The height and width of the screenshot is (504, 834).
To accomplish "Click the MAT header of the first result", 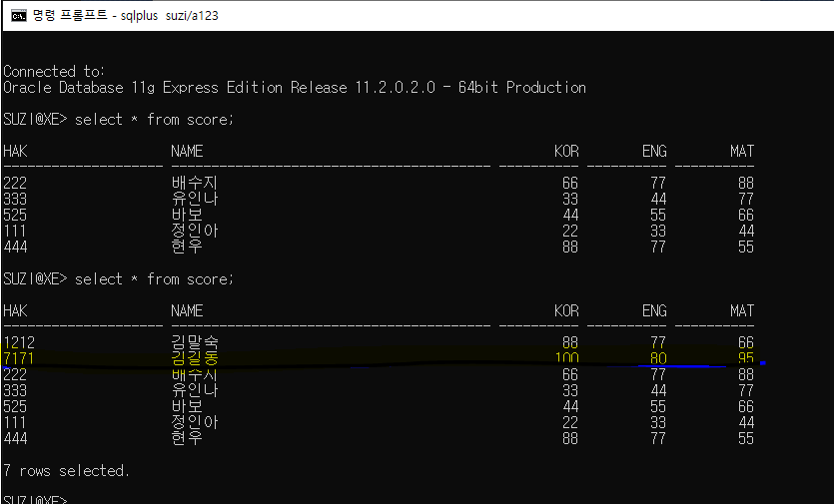I will click(742, 152).
